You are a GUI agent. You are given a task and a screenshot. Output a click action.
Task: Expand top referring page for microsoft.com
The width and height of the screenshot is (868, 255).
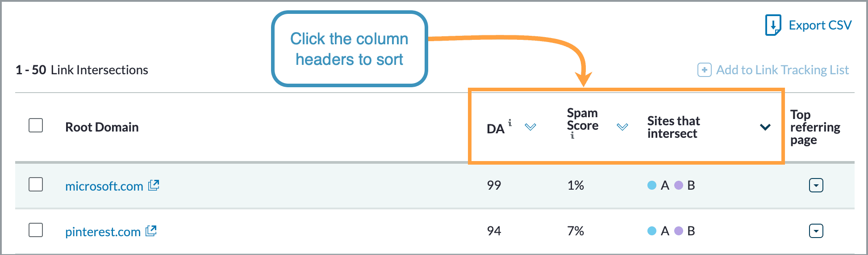coord(816,185)
